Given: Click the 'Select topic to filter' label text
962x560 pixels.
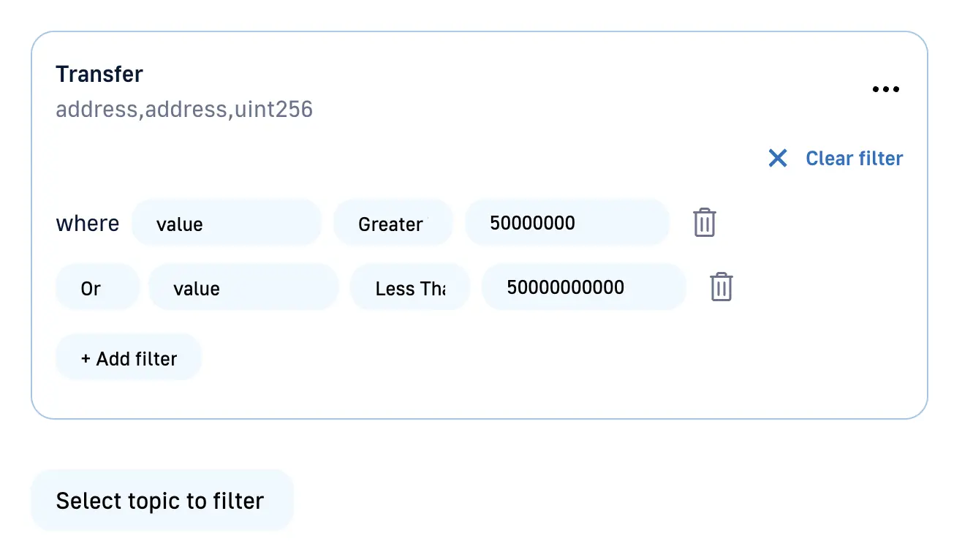Looking at the screenshot, I should click(x=160, y=501).
